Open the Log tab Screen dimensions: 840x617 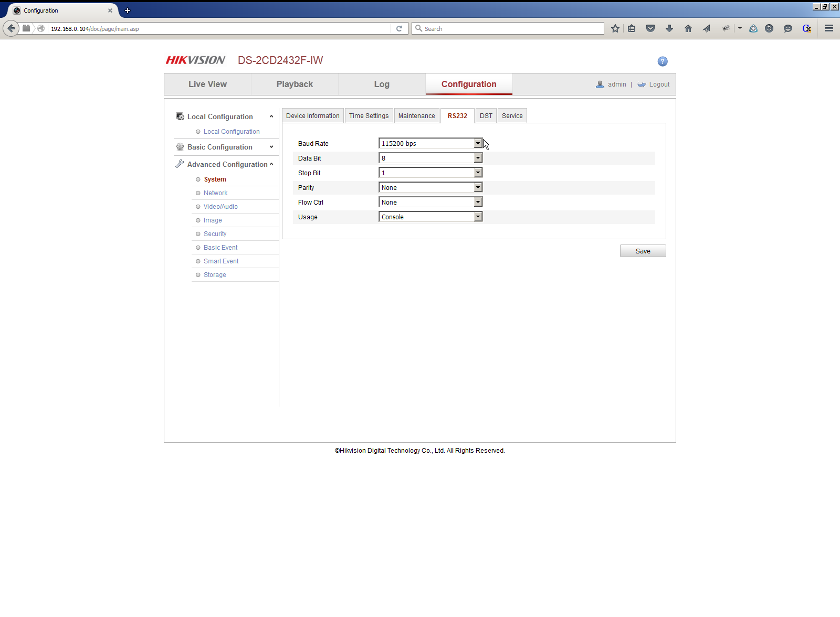click(382, 84)
